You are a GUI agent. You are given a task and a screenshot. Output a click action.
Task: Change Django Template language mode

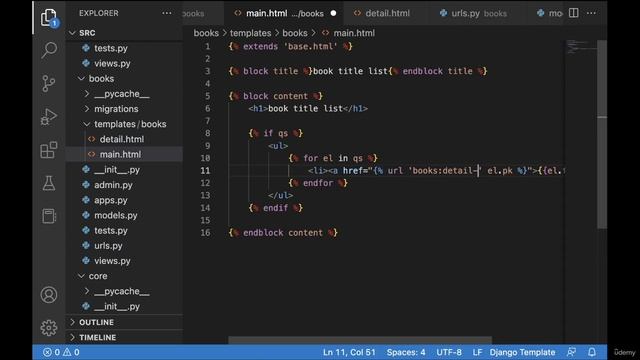522,352
